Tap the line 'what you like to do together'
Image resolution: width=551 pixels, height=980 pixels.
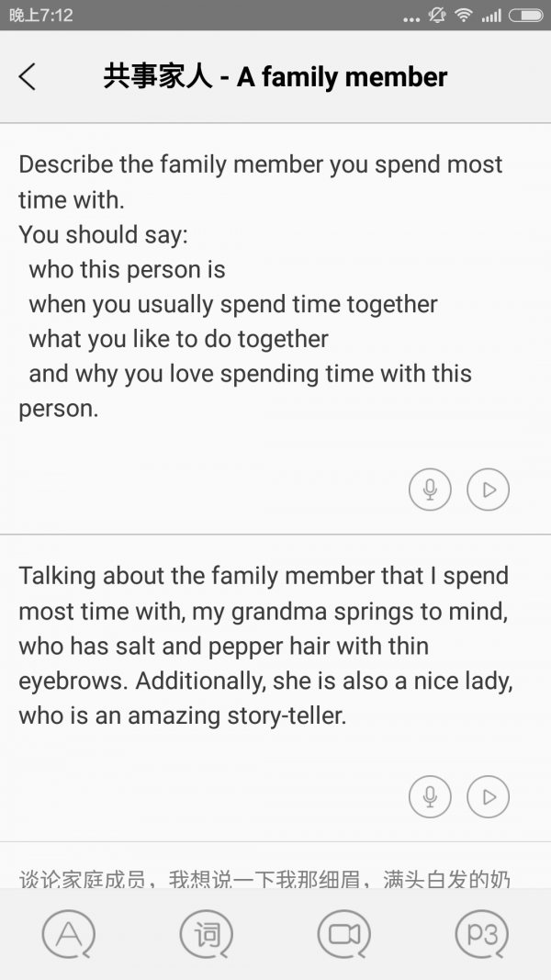click(x=178, y=339)
